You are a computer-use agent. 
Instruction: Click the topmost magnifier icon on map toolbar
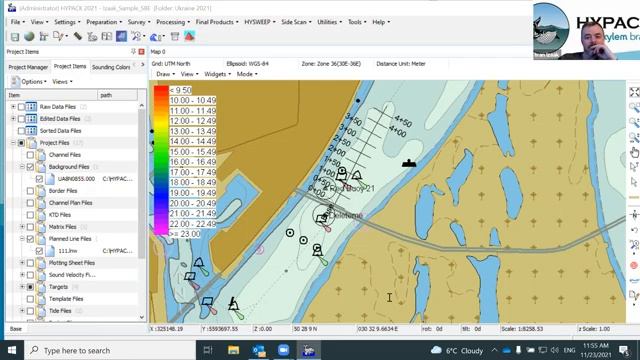pyautogui.click(x=634, y=107)
